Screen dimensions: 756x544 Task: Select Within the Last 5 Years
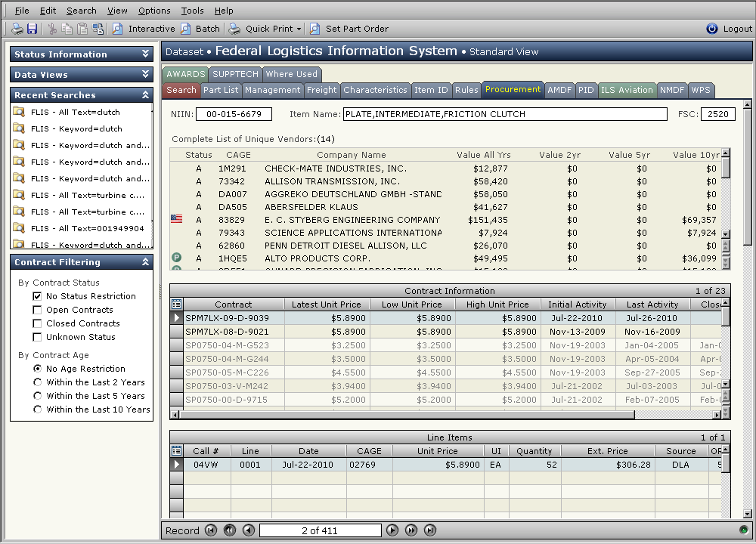pyautogui.click(x=37, y=396)
